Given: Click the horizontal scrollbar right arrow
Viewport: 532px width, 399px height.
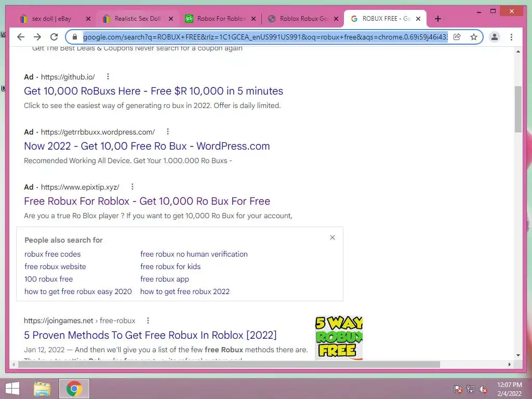Looking at the screenshot, I should point(509,364).
